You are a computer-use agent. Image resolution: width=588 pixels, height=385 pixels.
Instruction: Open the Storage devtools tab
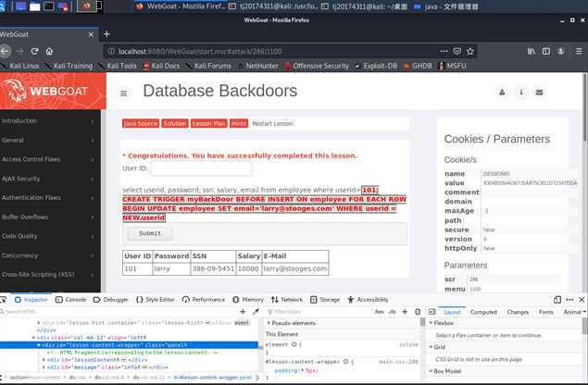325,300
